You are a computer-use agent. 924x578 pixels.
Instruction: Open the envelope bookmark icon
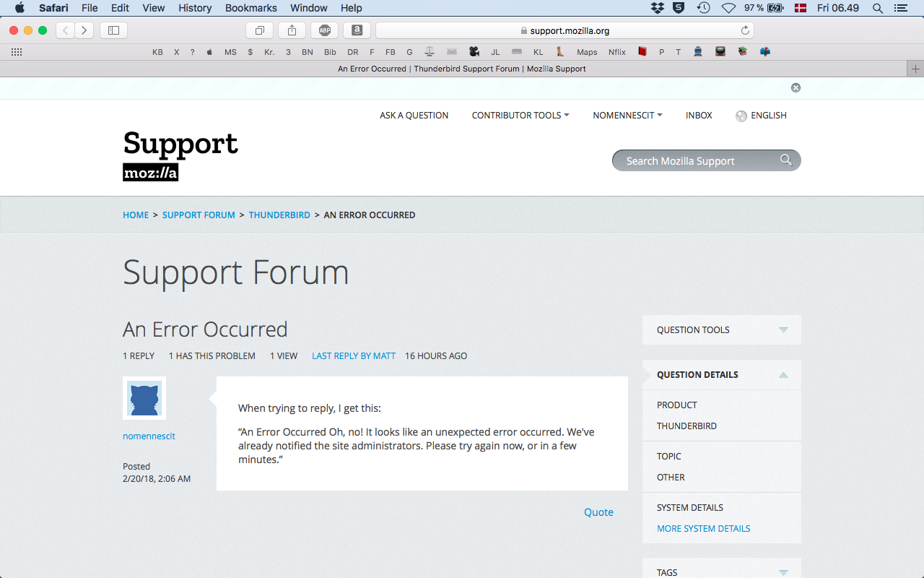tap(452, 52)
